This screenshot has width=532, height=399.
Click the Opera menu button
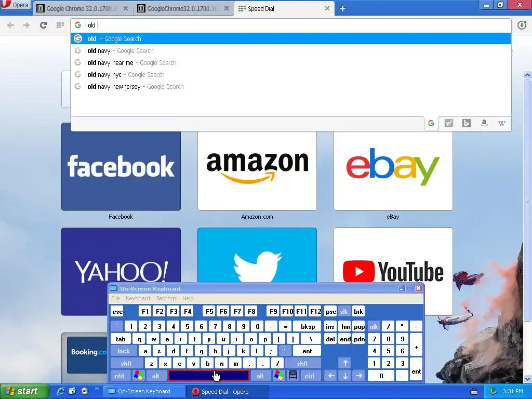[15, 5]
